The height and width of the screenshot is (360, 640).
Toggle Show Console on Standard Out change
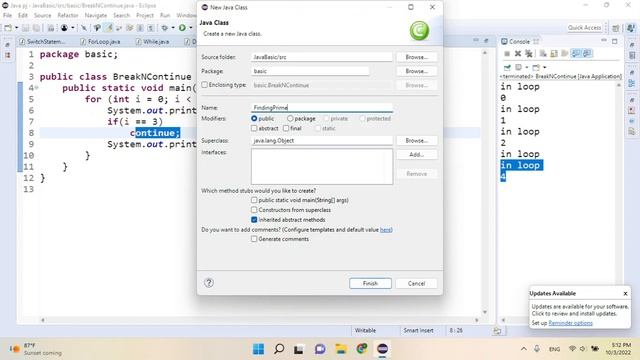tap(576, 53)
